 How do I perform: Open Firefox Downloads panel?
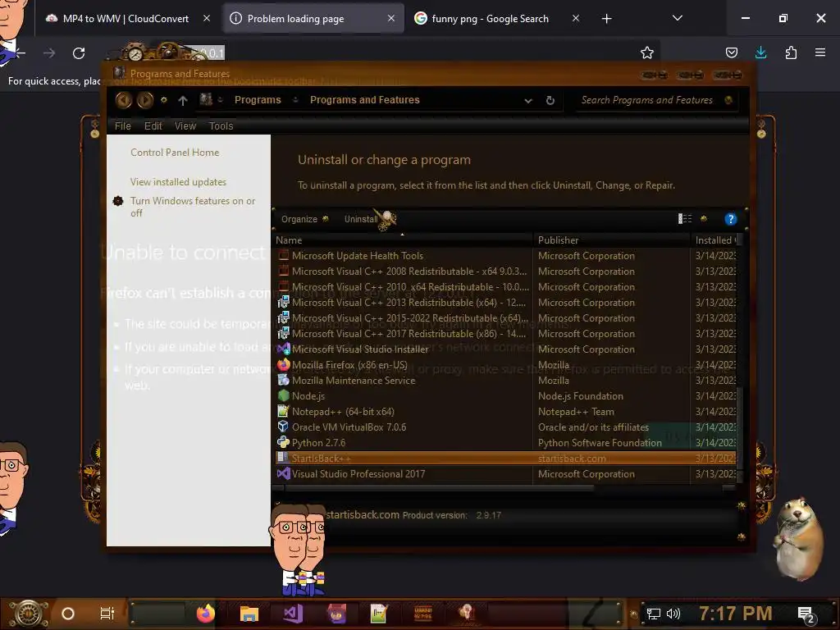[760, 52]
